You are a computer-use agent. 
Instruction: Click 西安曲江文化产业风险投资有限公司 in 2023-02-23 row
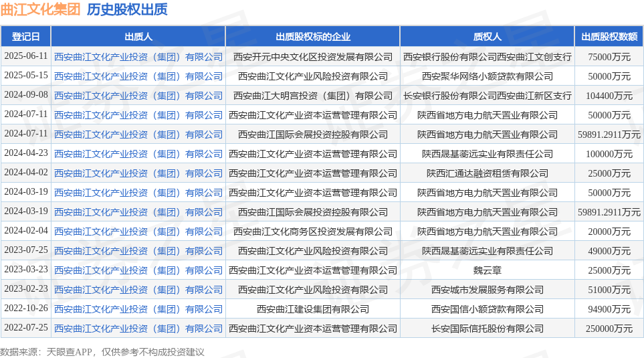click(312, 290)
